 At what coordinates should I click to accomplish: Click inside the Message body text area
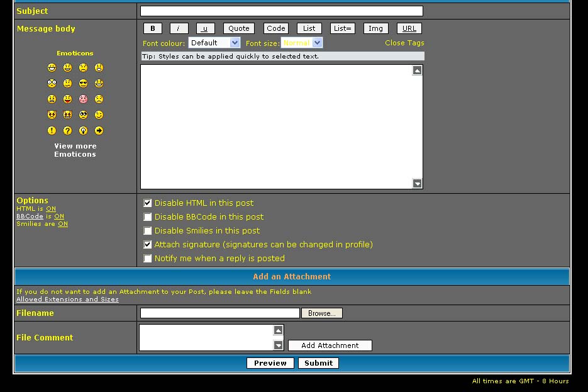click(276, 127)
